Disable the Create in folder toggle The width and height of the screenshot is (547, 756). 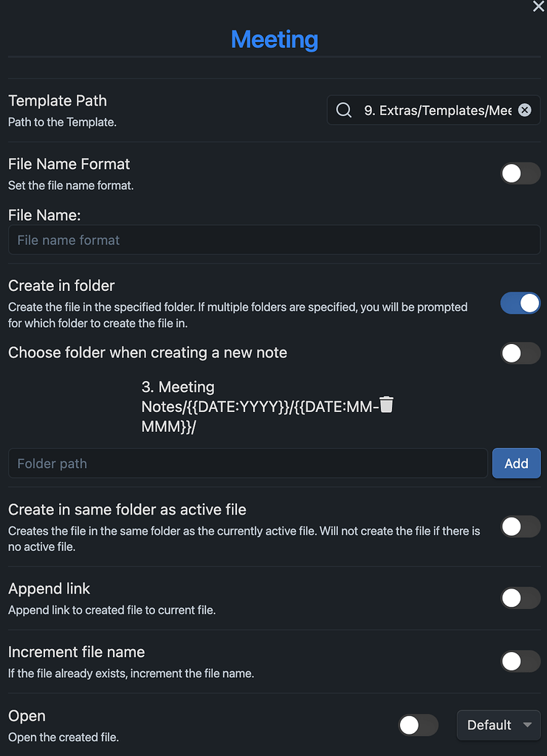520,303
